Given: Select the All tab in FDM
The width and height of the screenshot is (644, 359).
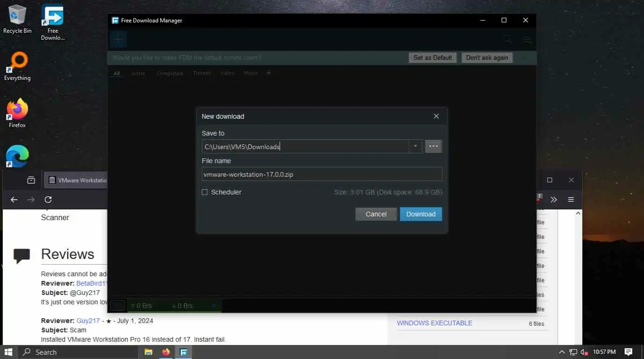Looking at the screenshot, I should click(117, 73).
